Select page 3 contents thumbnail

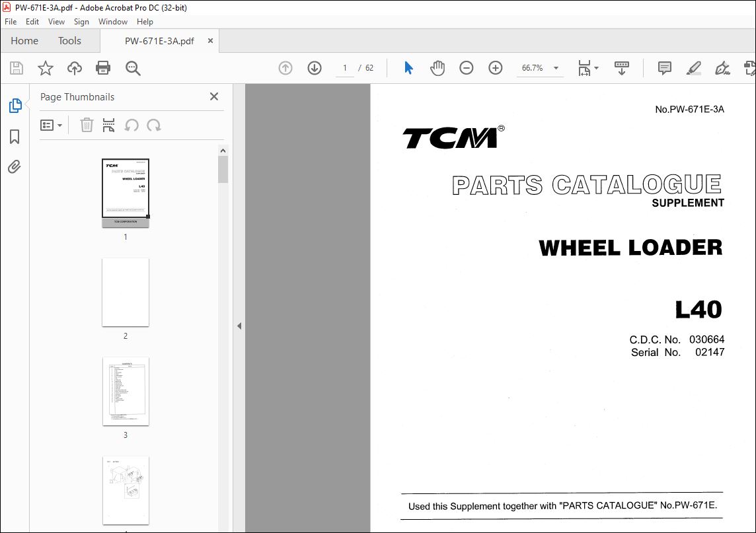click(126, 391)
